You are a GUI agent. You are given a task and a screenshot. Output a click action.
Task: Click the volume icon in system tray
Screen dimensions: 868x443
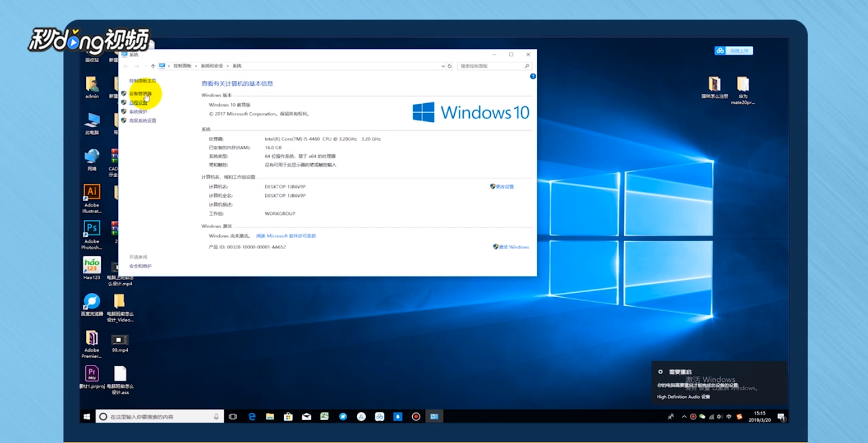tap(719, 417)
